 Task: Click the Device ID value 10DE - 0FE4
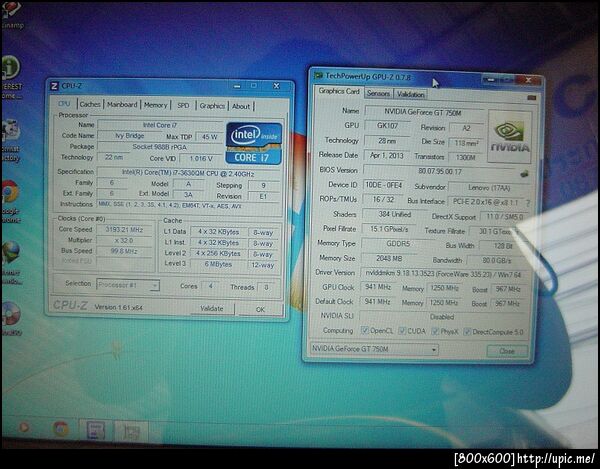click(383, 185)
